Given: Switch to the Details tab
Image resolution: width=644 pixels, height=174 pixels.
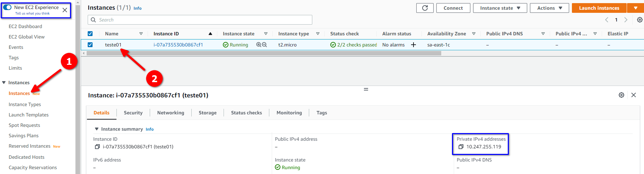Looking at the screenshot, I should point(102,113).
